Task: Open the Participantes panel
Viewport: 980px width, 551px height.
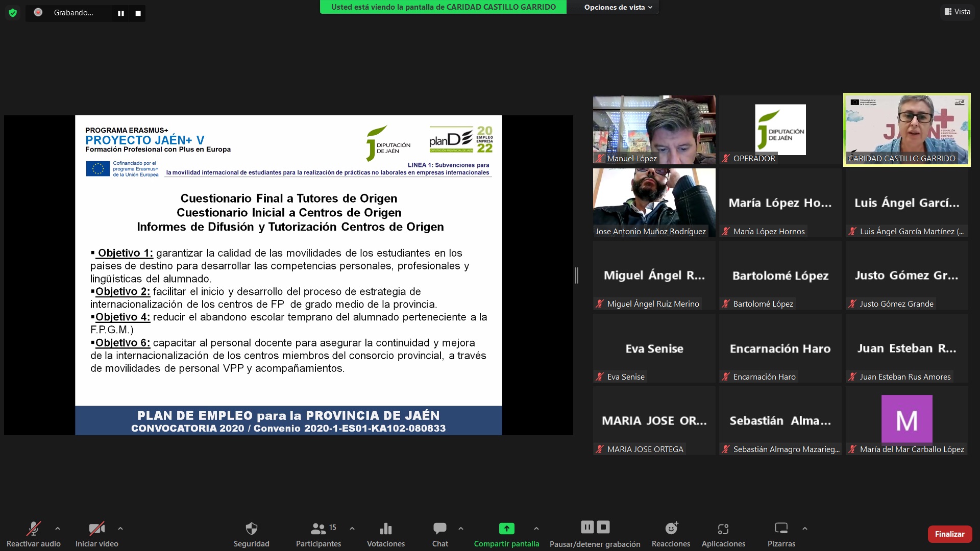Action: (x=318, y=529)
